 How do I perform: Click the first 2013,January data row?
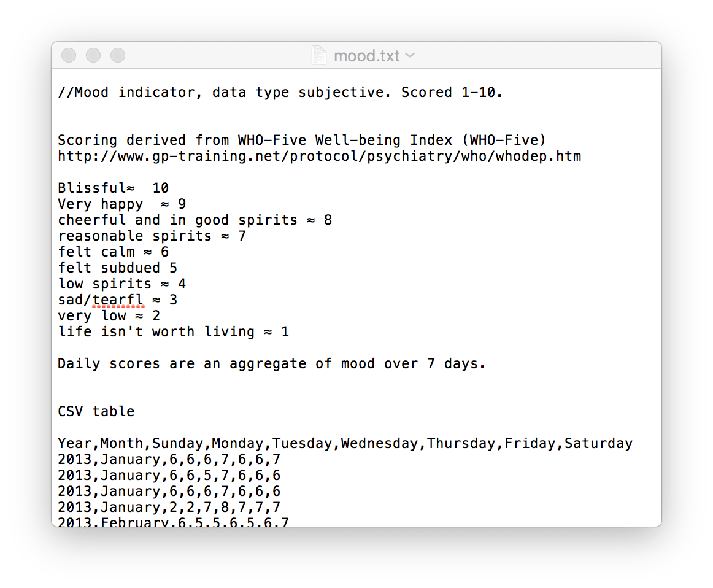(x=169, y=459)
